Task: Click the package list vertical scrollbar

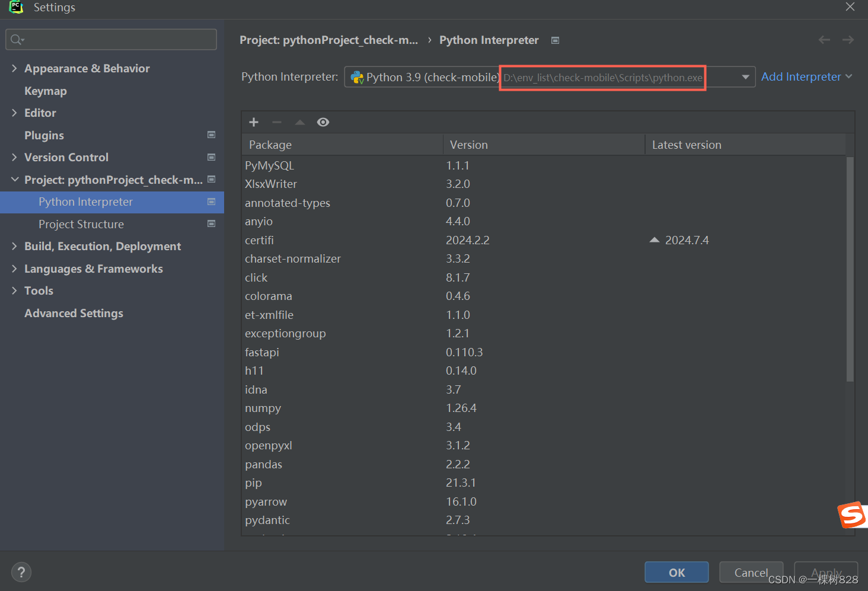Action: pyautogui.click(x=850, y=269)
